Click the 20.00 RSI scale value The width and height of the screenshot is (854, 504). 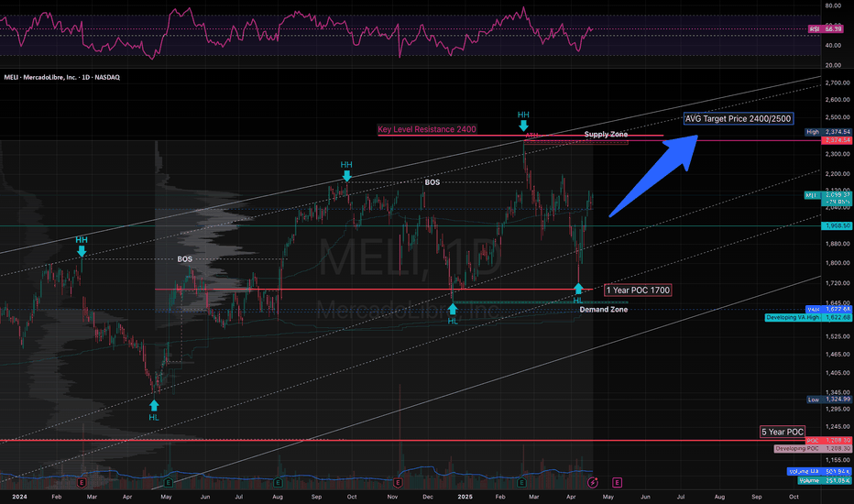coord(833,65)
